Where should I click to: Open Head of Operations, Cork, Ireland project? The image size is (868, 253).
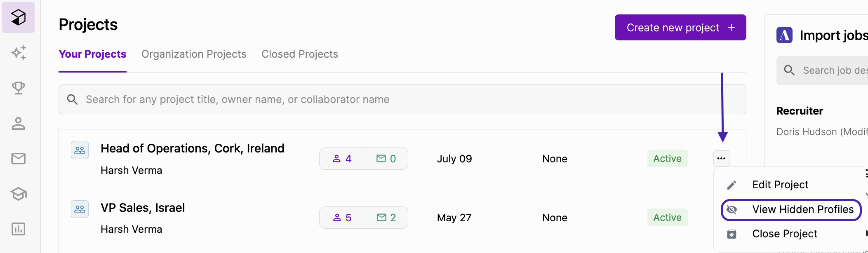click(192, 148)
